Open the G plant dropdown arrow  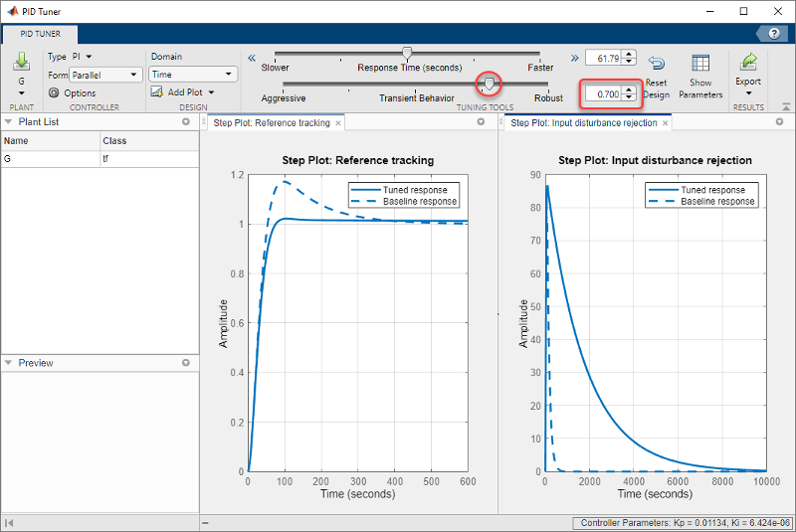21,92
